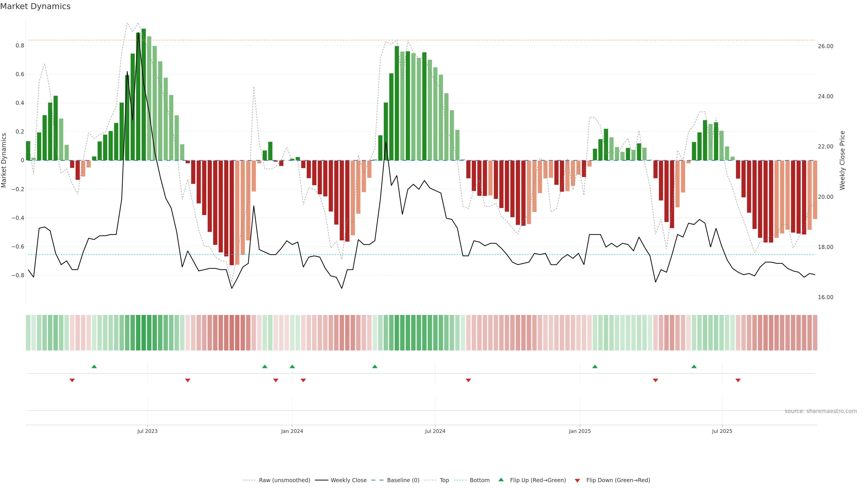
Task: Click the Bottom legend entry
Action: point(479,480)
